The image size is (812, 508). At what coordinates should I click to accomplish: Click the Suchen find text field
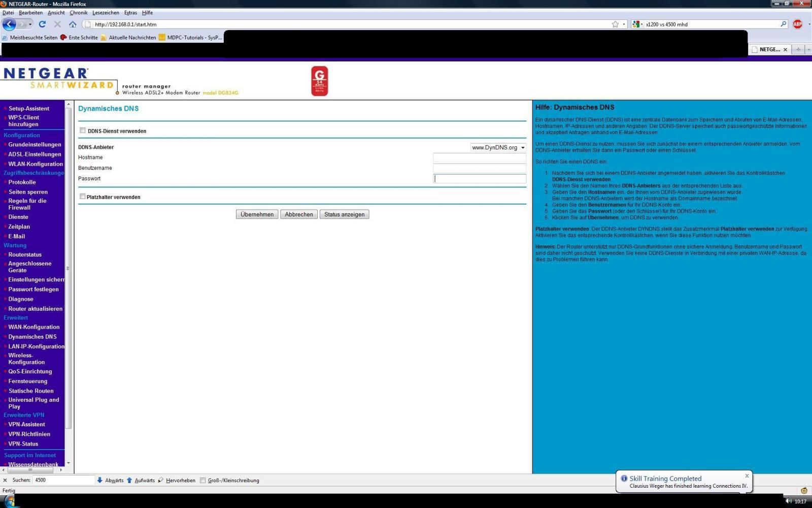point(63,480)
